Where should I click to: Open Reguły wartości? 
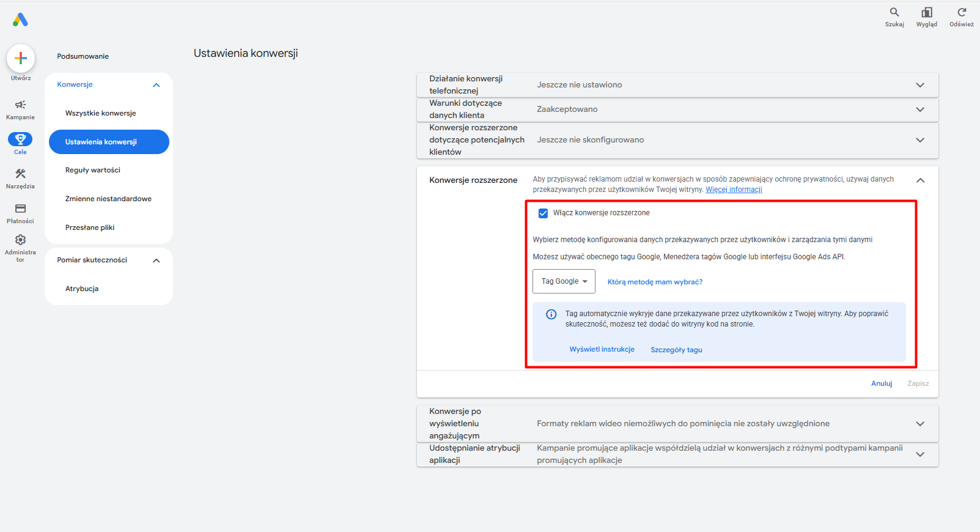93,170
